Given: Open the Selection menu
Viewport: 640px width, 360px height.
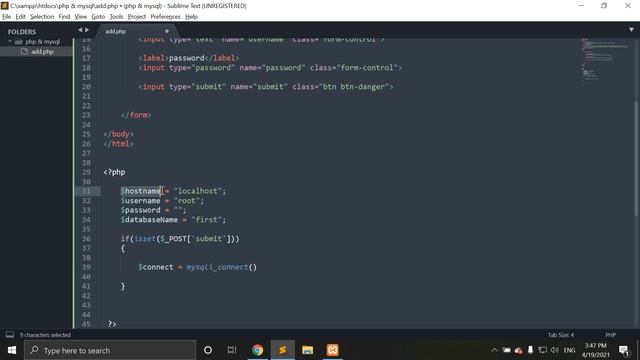Looking at the screenshot, I should [42, 17].
